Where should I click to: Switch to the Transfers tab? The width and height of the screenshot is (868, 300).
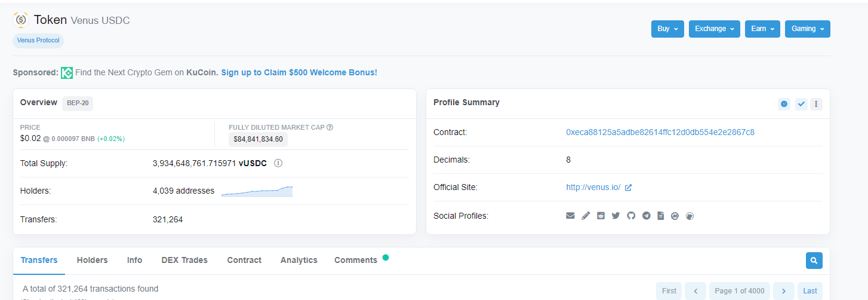click(x=39, y=260)
